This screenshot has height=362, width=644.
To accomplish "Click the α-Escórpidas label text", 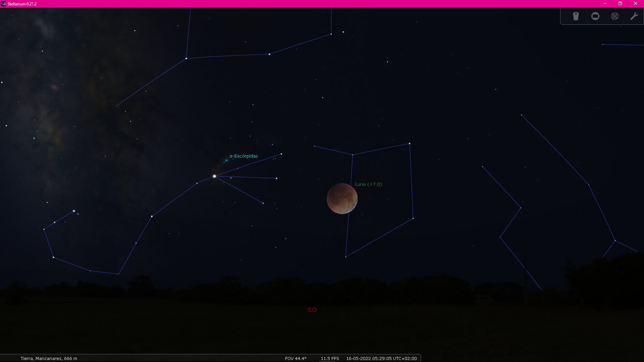I will [244, 156].
